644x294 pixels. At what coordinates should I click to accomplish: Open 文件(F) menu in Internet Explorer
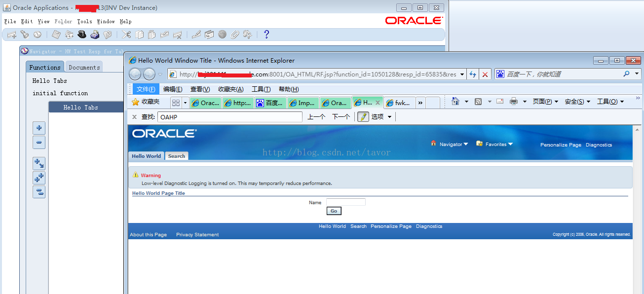click(x=146, y=89)
